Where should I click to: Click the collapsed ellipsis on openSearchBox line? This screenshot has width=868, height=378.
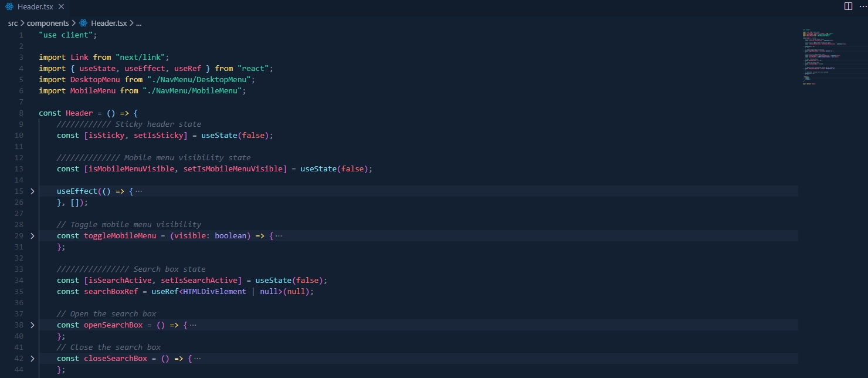click(193, 325)
